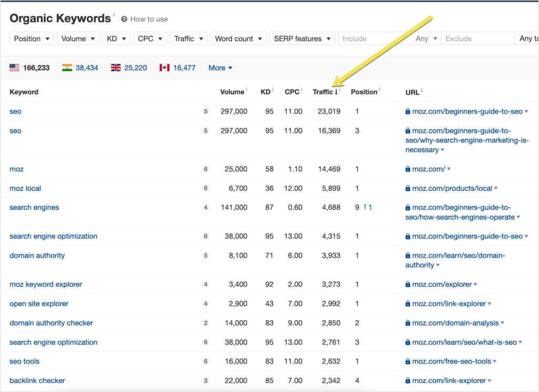Open the seo tools keyword link

[24, 361]
